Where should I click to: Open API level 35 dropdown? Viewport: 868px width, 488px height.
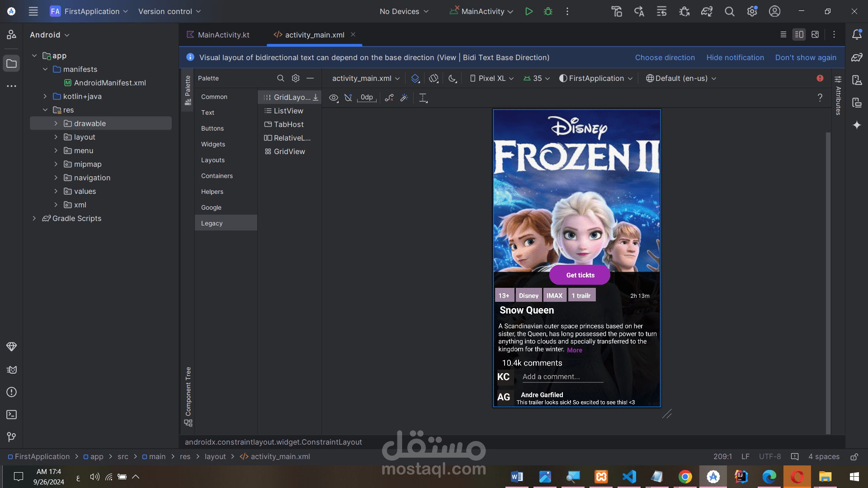pos(537,78)
